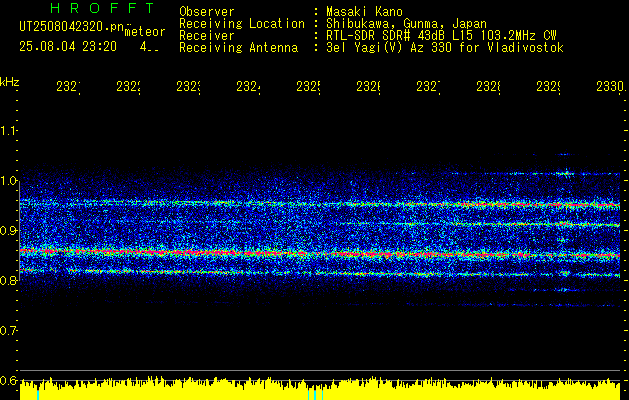The width and height of the screenshot is (629, 400).
Task: Click the meteor count value 4
Action: (x=144, y=47)
